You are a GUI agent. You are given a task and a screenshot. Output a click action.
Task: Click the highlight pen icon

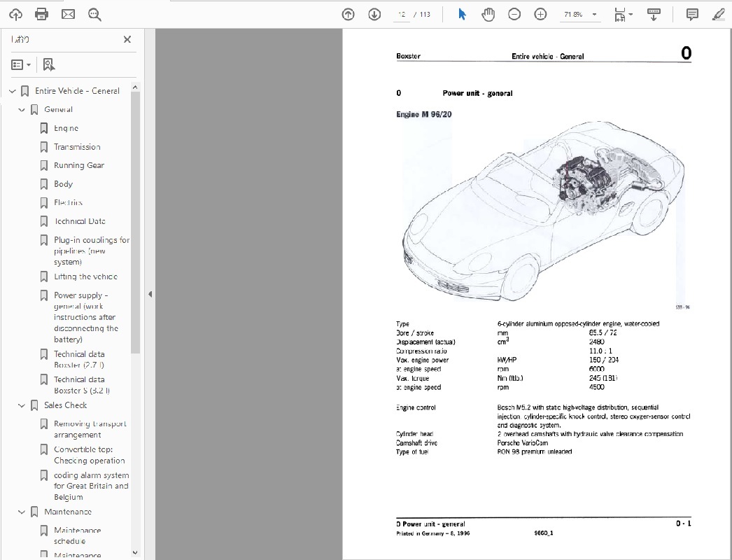point(719,15)
